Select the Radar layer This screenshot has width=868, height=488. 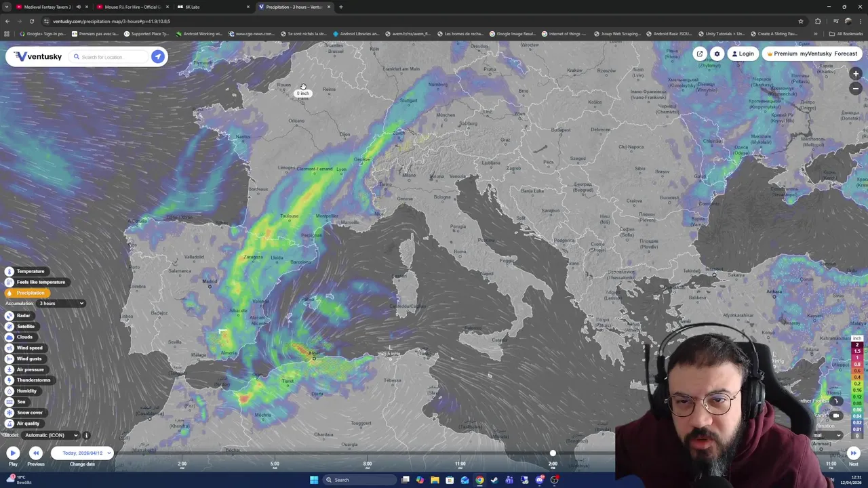coord(18,316)
